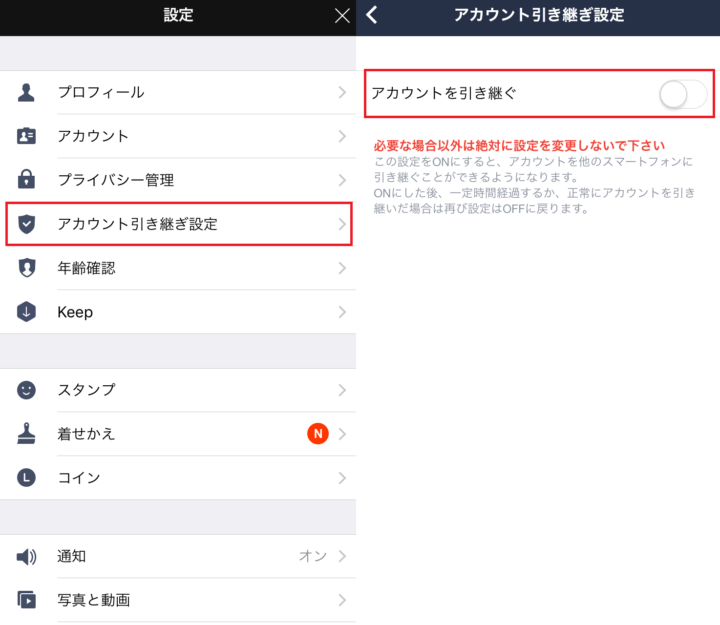Go back with the left arrow

pyautogui.click(x=372, y=15)
